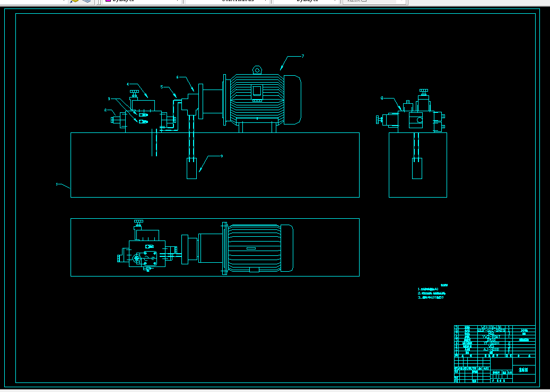This screenshot has width=550, height=392.
Task: Click the YF-B20H cell in parts list
Action: point(491,343)
